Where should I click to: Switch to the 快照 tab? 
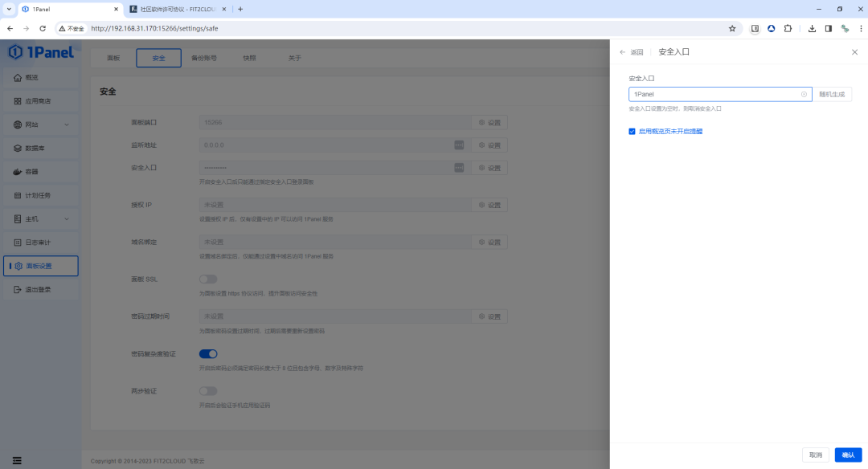(249, 58)
